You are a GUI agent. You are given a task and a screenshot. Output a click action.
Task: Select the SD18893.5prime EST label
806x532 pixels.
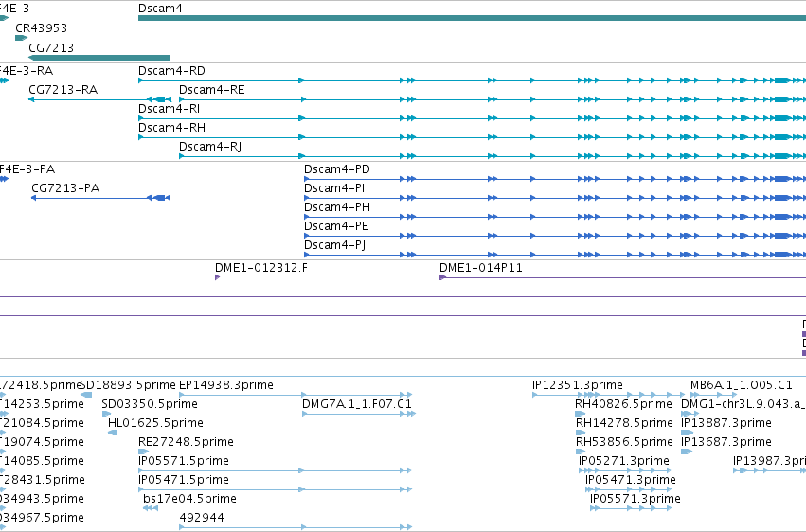(x=128, y=384)
